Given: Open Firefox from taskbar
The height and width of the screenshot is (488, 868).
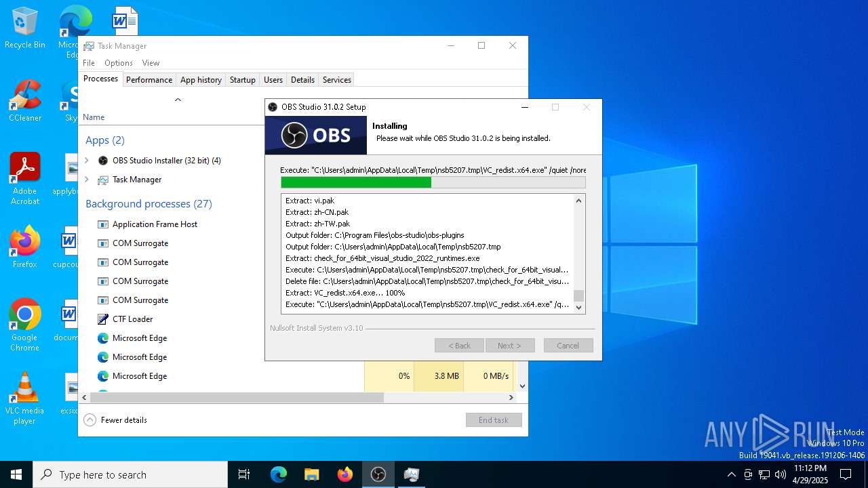Looking at the screenshot, I should pyautogui.click(x=344, y=474).
